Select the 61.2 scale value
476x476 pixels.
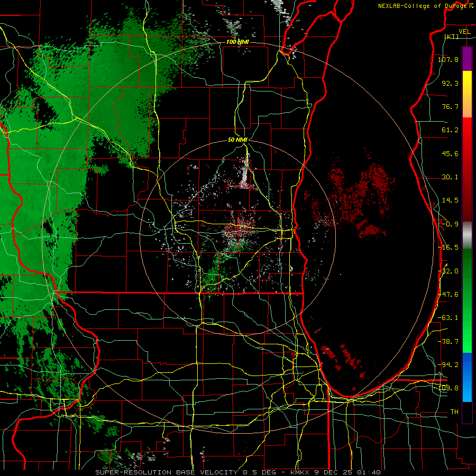click(x=450, y=130)
